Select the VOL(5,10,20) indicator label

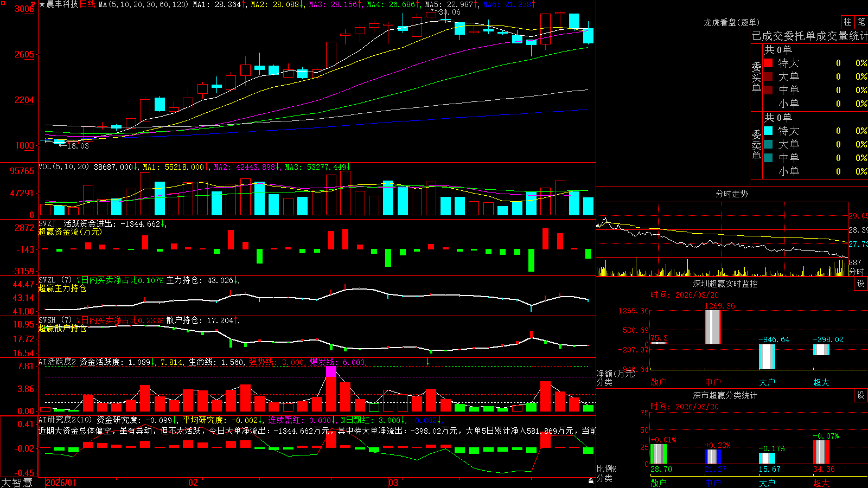point(63,167)
